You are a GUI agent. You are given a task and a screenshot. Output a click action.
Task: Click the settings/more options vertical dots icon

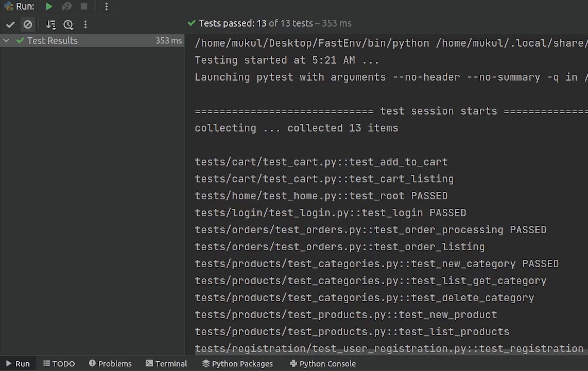pos(85,24)
